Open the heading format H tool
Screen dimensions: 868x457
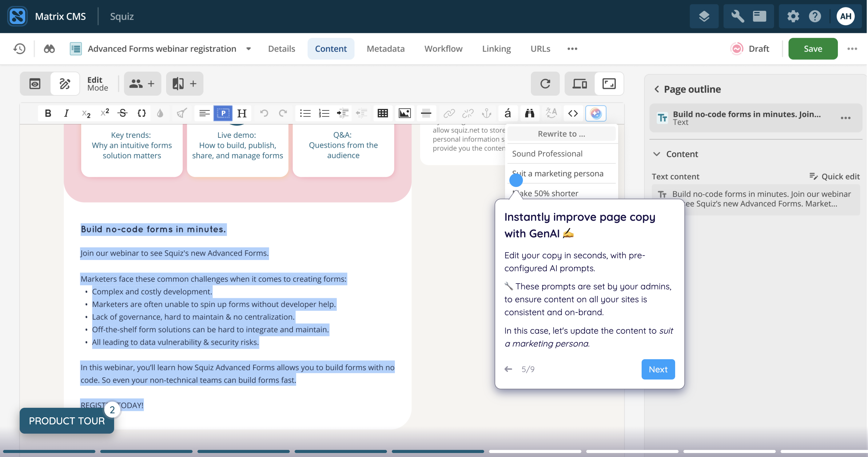tap(241, 113)
